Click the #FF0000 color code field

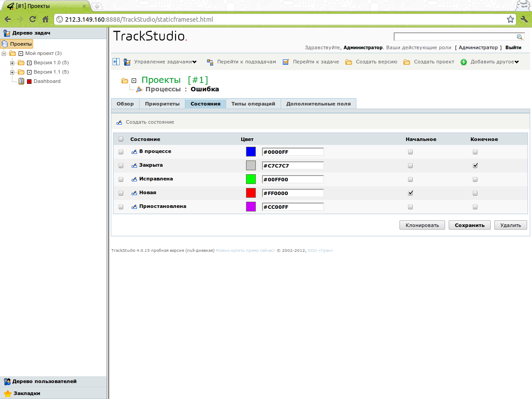click(x=293, y=193)
